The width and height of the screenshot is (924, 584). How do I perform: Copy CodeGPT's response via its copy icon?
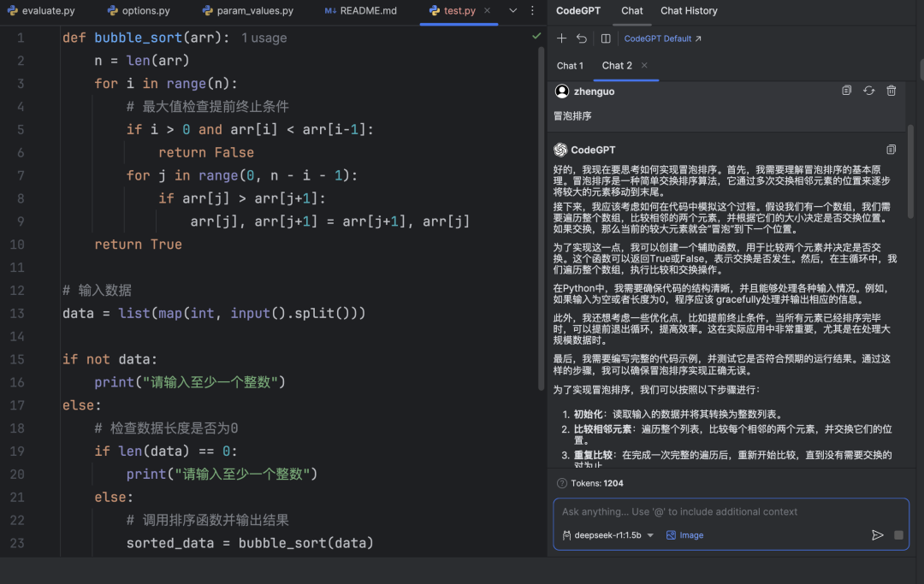pyautogui.click(x=891, y=149)
